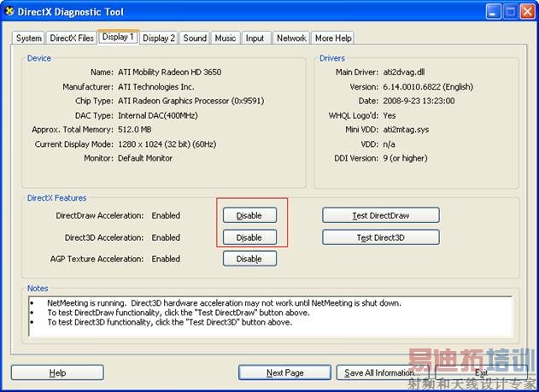The width and height of the screenshot is (539, 392).
Task: Open the Sound tab
Action: pyautogui.click(x=195, y=38)
